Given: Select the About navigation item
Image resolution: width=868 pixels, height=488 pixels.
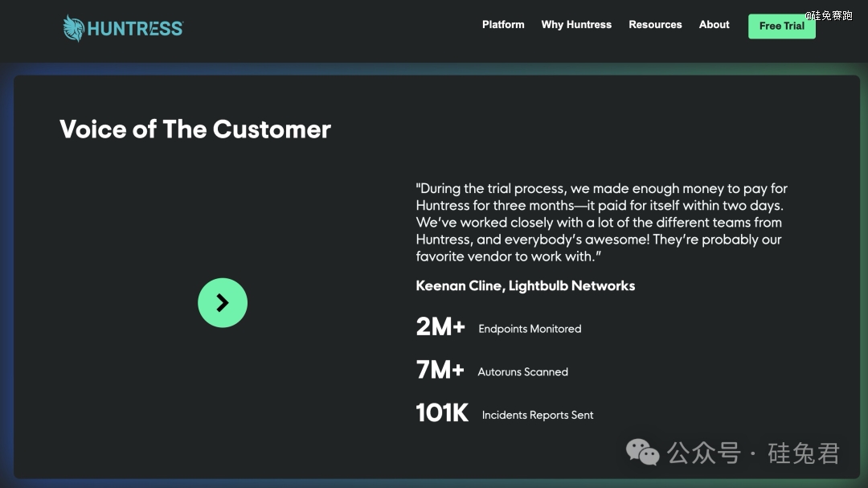Looking at the screenshot, I should point(714,25).
